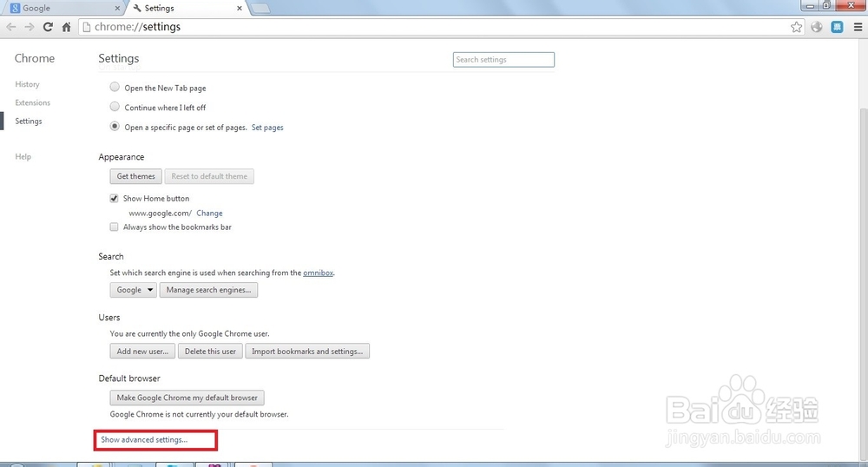Viewport: 868px width, 467px height.
Task: Open History in the sidebar
Action: tap(27, 84)
